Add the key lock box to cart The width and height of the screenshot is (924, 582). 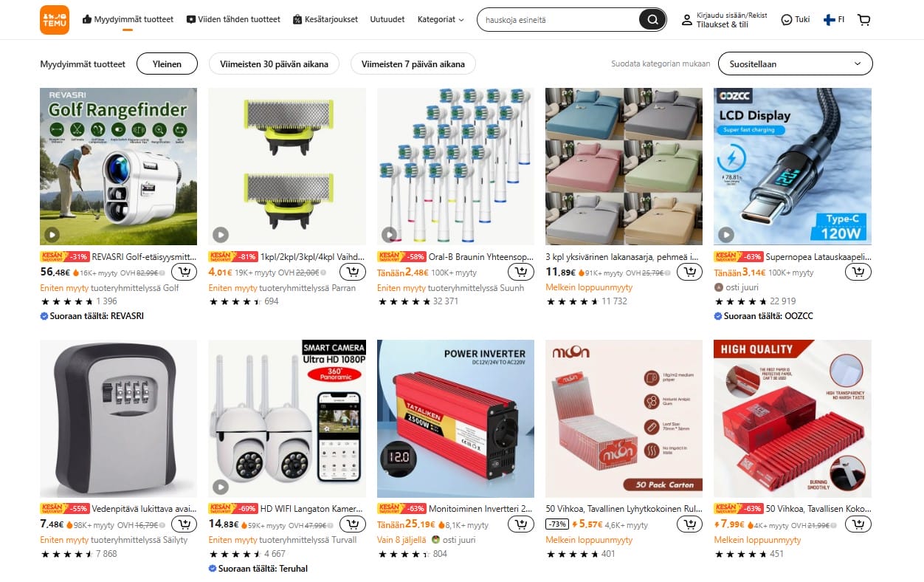click(x=185, y=524)
